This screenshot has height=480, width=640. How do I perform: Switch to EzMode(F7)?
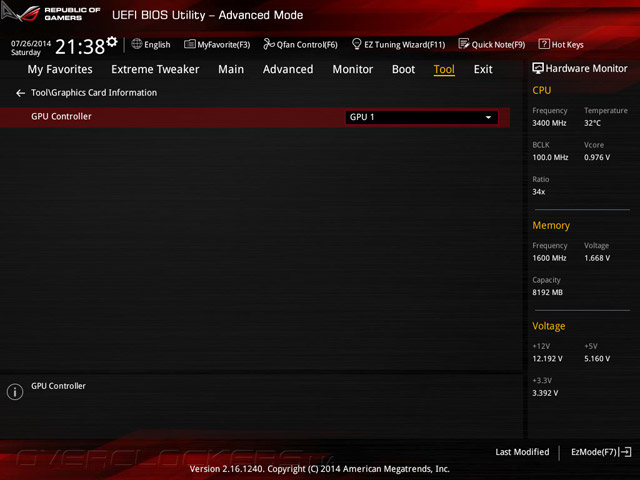(601, 452)
